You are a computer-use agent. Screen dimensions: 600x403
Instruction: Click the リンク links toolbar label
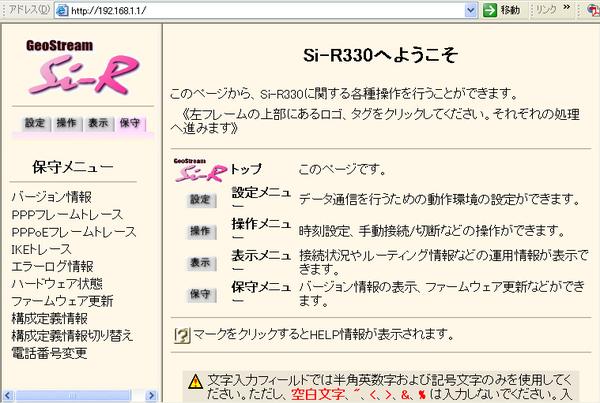click(546, 10)
